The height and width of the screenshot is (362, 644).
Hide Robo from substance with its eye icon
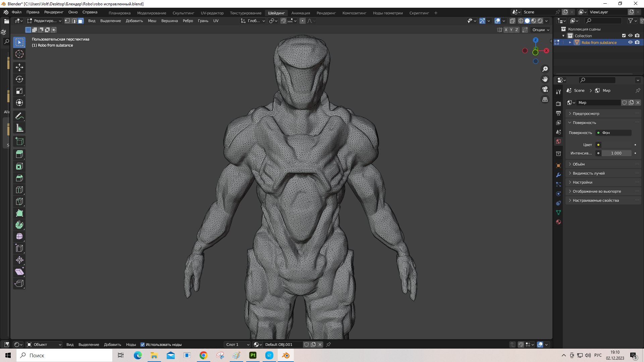tap(630, 43)
